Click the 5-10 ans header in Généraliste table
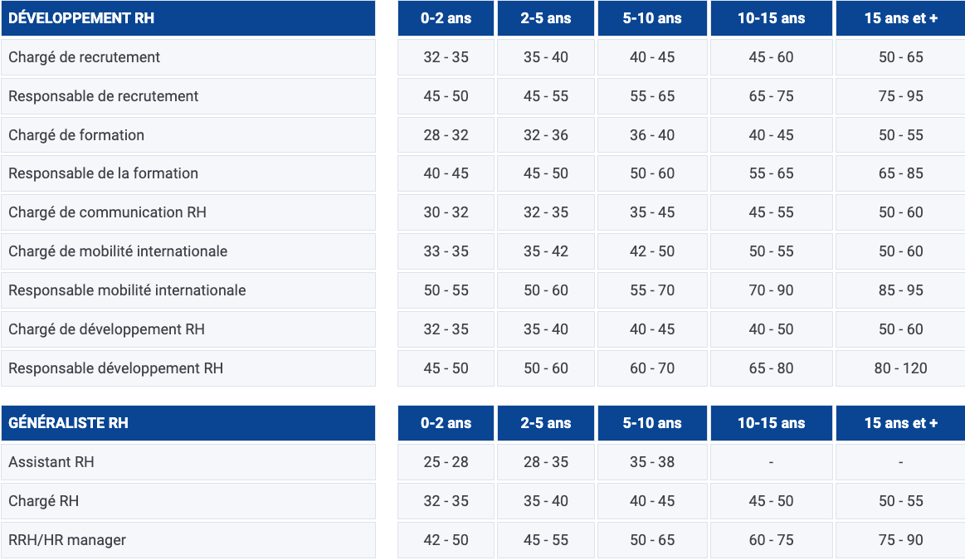The height and width of the screenshot is (560, 965). (x=652, y=423)
